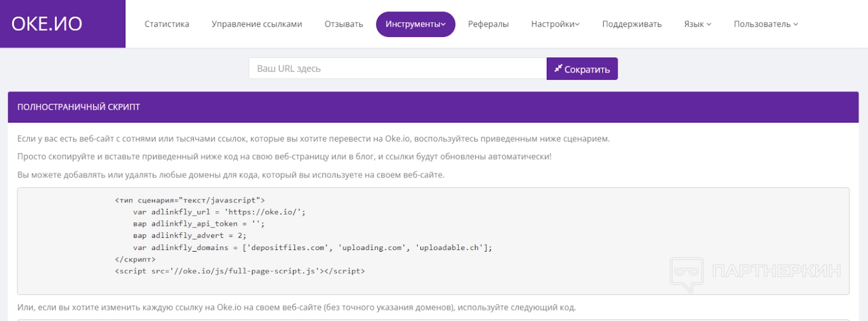Select the Отзывать menu item
Viewport: 868px width, 321px height.
click(343, 24)
